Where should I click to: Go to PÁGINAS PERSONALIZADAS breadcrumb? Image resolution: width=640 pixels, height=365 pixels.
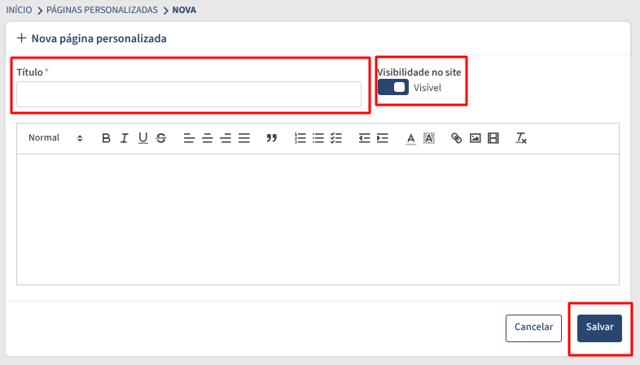click(x=102, y=10)
